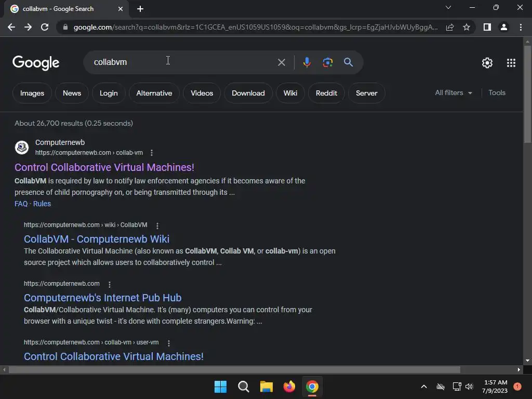532x399 pixels.
Task: Open the notification badge
Action: click(517, 387)
